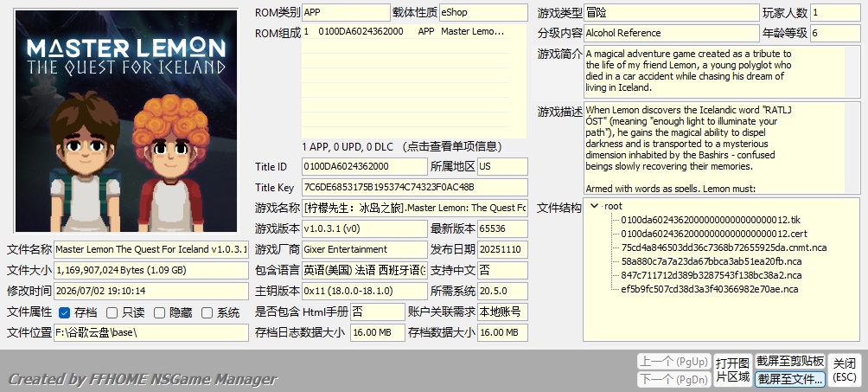Click the 包含语言 languages field
Image resolution: width=868 pixels, height=392 pixels.
365,270
